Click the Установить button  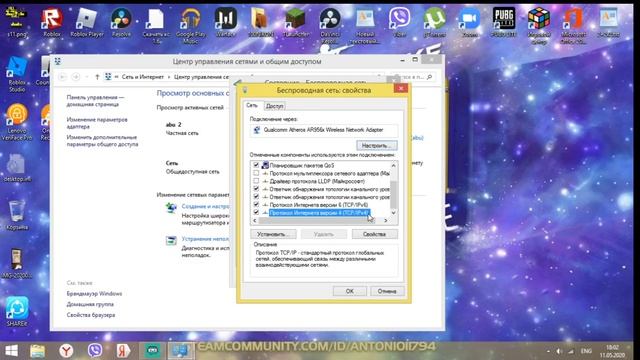273,234
